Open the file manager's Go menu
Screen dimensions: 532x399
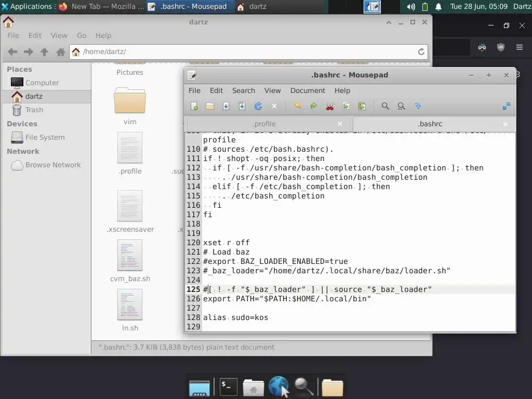[82, 36]
